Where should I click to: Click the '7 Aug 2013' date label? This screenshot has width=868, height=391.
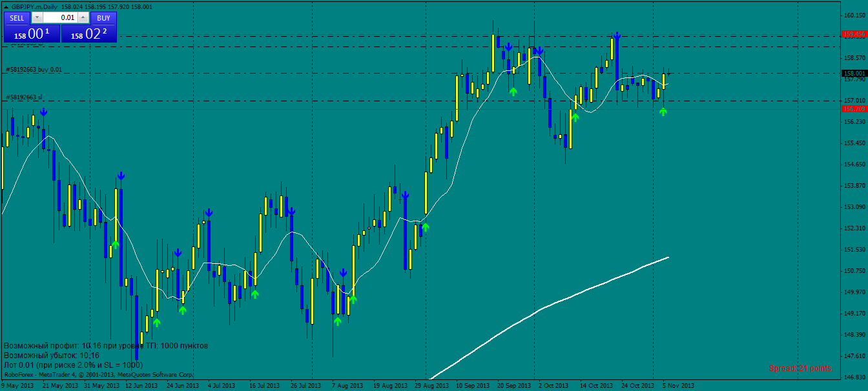[x=347, y=386]
